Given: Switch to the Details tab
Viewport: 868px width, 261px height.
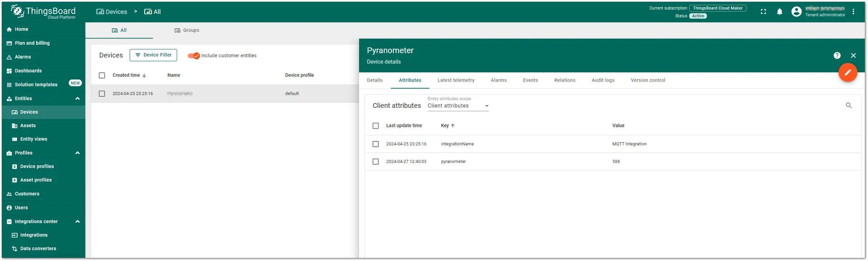Looking at the screenshot, I should tap(375, 80).
